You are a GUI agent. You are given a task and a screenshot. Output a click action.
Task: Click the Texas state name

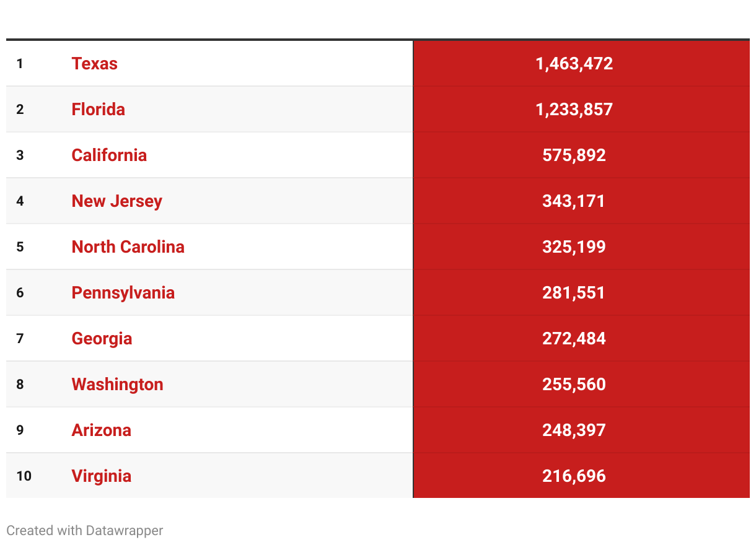tap(94, 63)
